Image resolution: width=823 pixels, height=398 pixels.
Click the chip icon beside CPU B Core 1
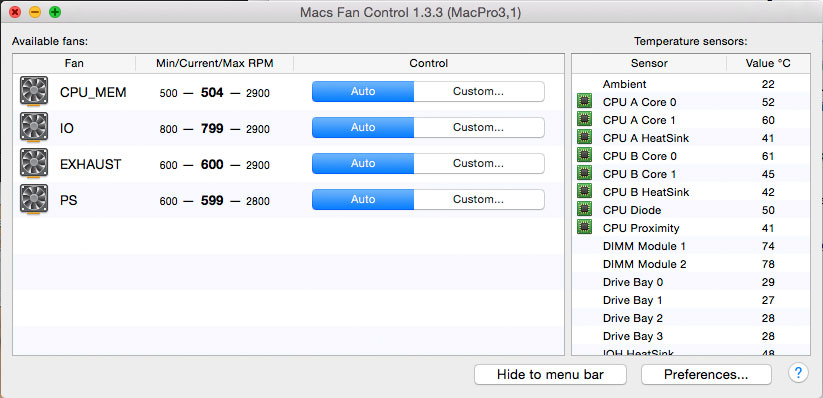point(584,173)
